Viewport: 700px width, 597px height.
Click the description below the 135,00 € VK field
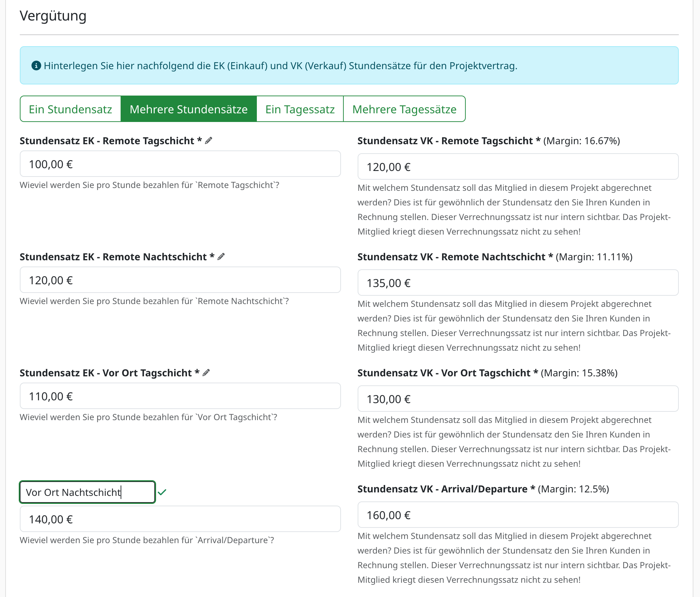coord(514,326)
